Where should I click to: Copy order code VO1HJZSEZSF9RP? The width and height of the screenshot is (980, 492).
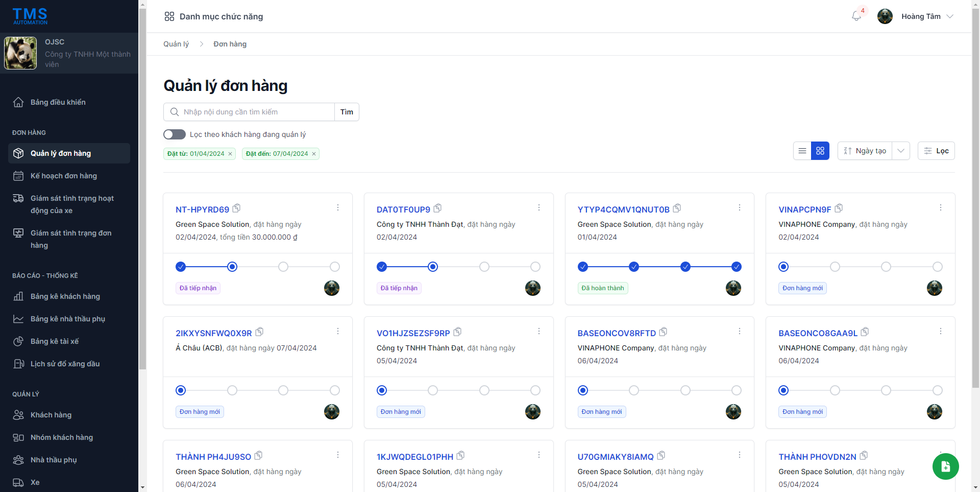(457, 332)
